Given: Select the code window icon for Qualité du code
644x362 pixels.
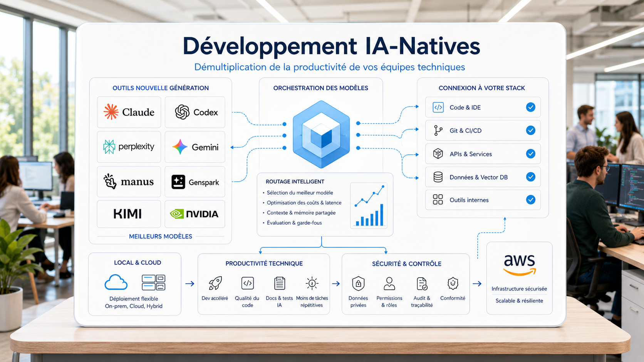Looking at the screenshot, I should point(247,284).
